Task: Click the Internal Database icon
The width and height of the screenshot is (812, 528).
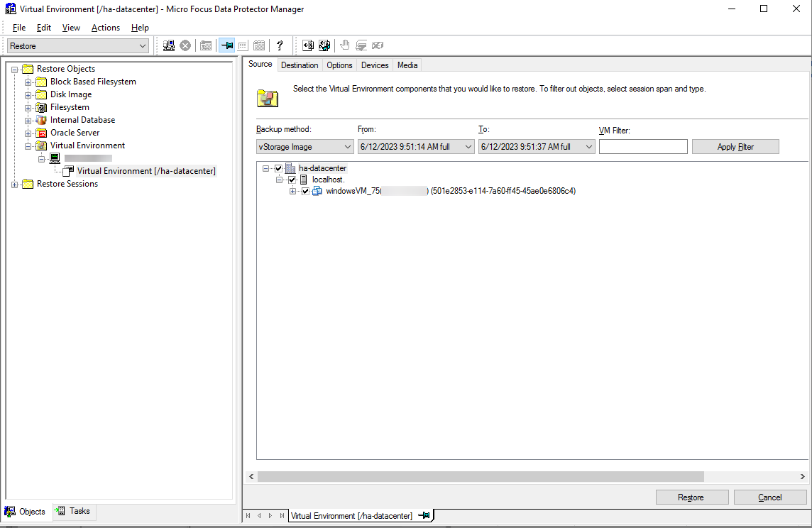Action: 41,120
